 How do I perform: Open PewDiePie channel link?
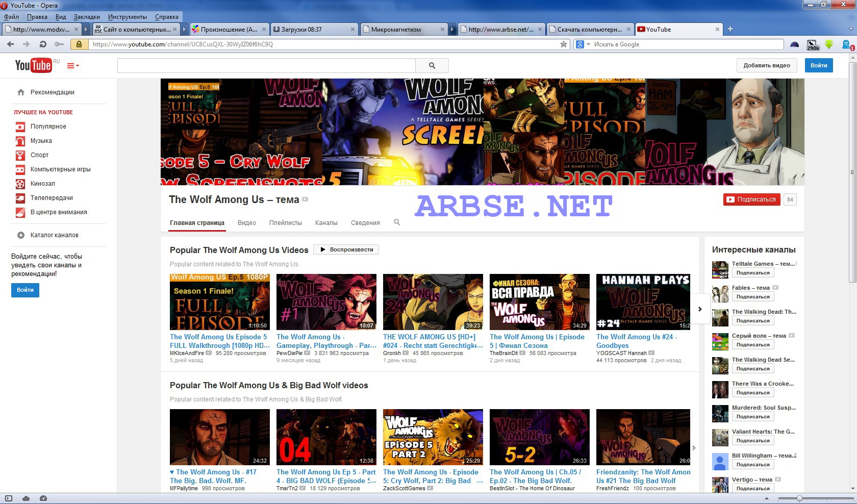(289, 353)
